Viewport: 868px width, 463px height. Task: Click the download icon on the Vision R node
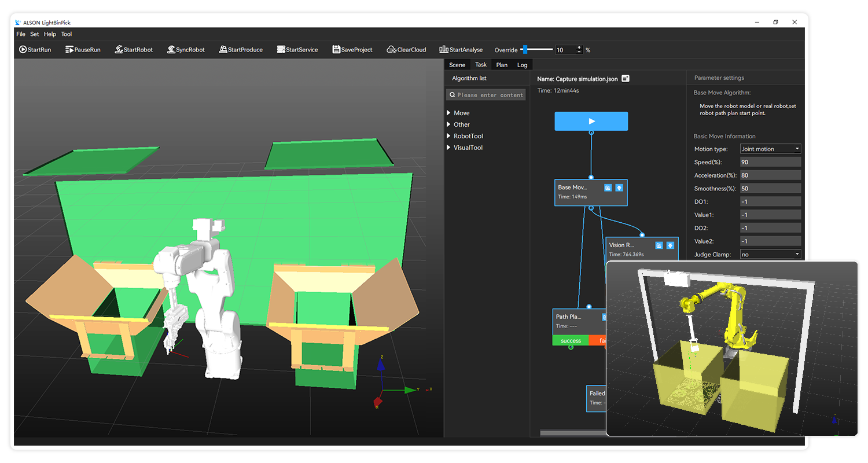pos(671,245)
